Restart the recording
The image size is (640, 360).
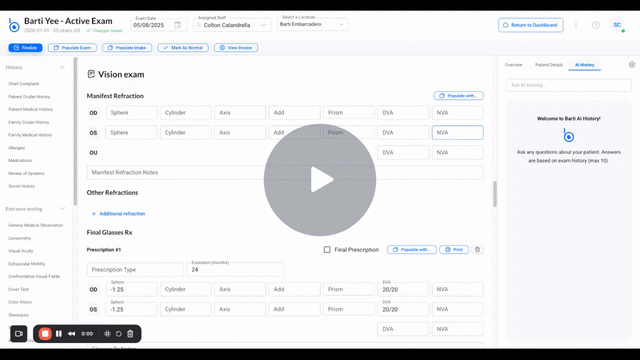(118, 333)
